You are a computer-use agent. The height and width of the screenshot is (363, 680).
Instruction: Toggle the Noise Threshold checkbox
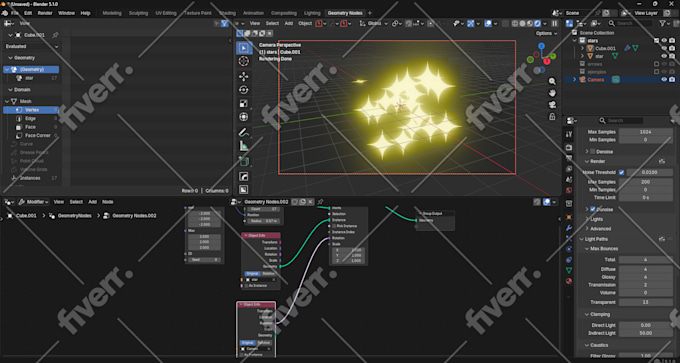[x=621, y=172]
